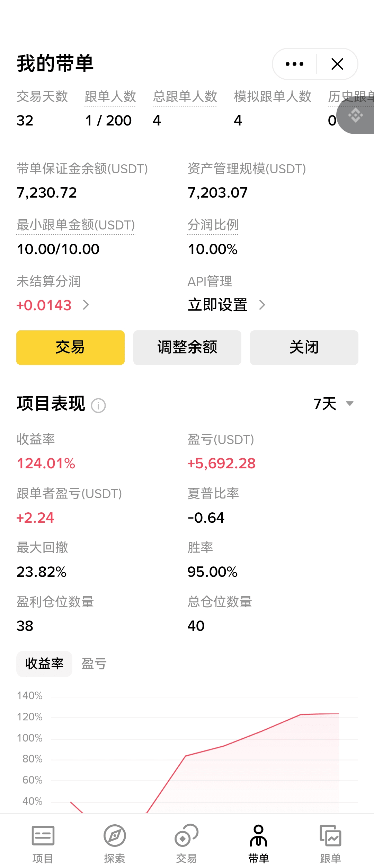Open API管理 立即设置 chevron

pyautogui.click(x=262, y=305)
